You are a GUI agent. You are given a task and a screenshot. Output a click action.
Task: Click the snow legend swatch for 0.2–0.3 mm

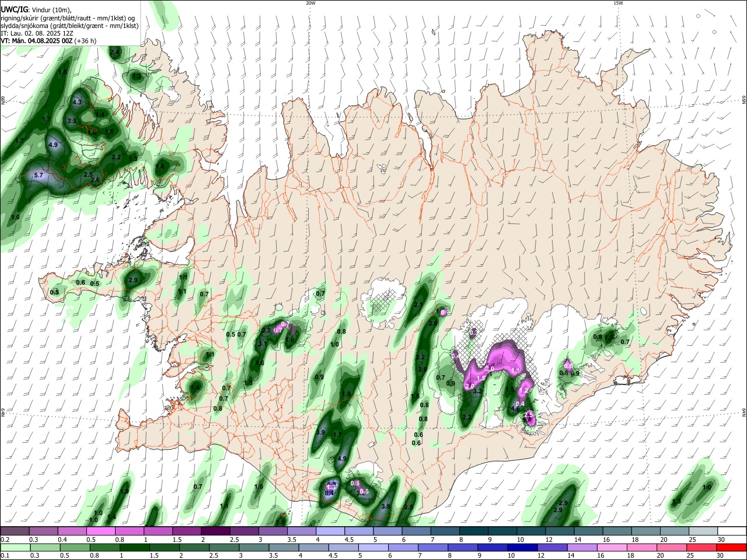15,531
